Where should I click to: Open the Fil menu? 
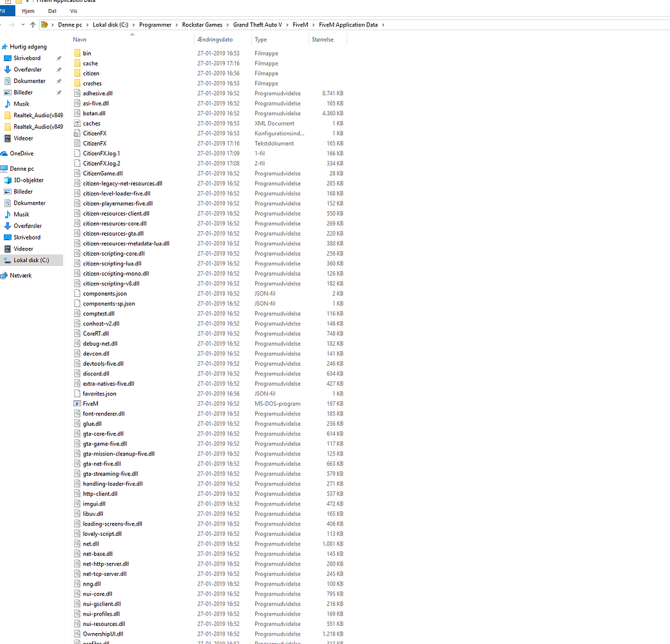6,10
